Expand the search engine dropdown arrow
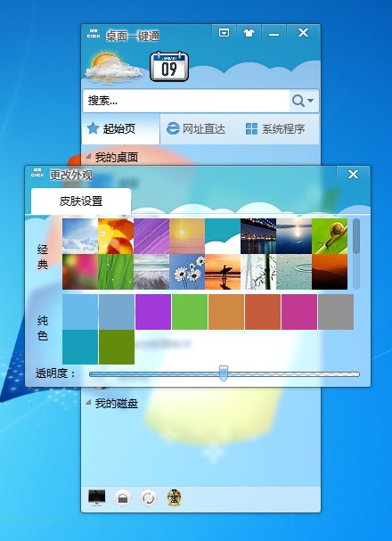Viewport: 392px width, 541px height. pos(310,101)
